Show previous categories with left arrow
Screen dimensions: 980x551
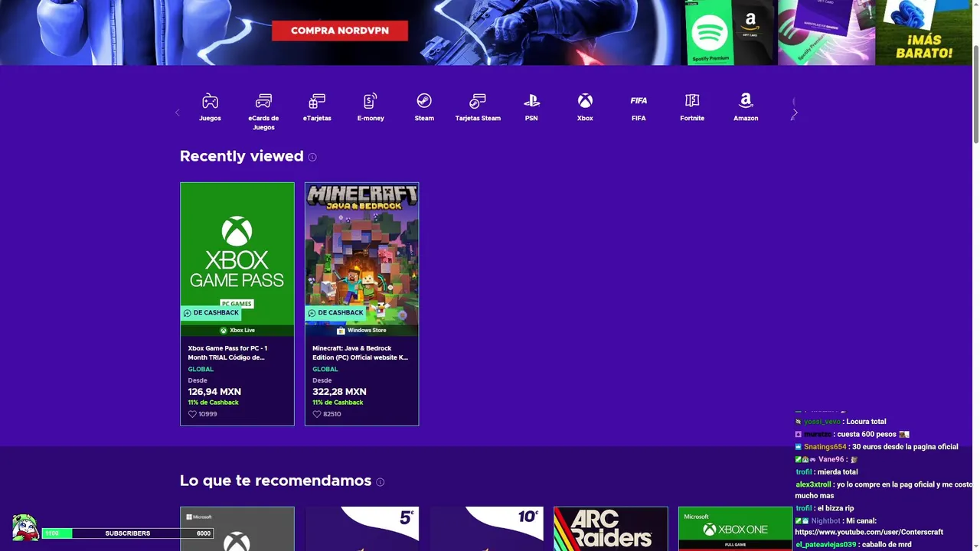[x=178, y=112]
